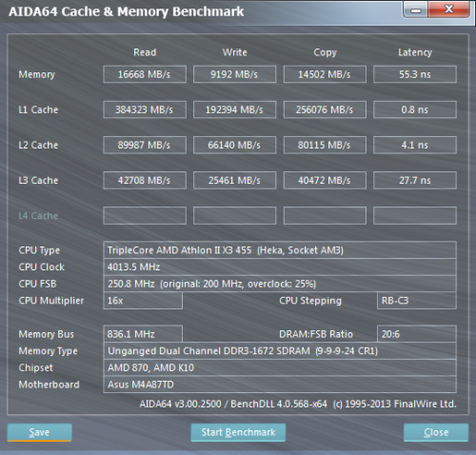Select Memory latency value 55.3 ns
The width and height of the screenshot is (476, 455).
(x=415, y=74)
